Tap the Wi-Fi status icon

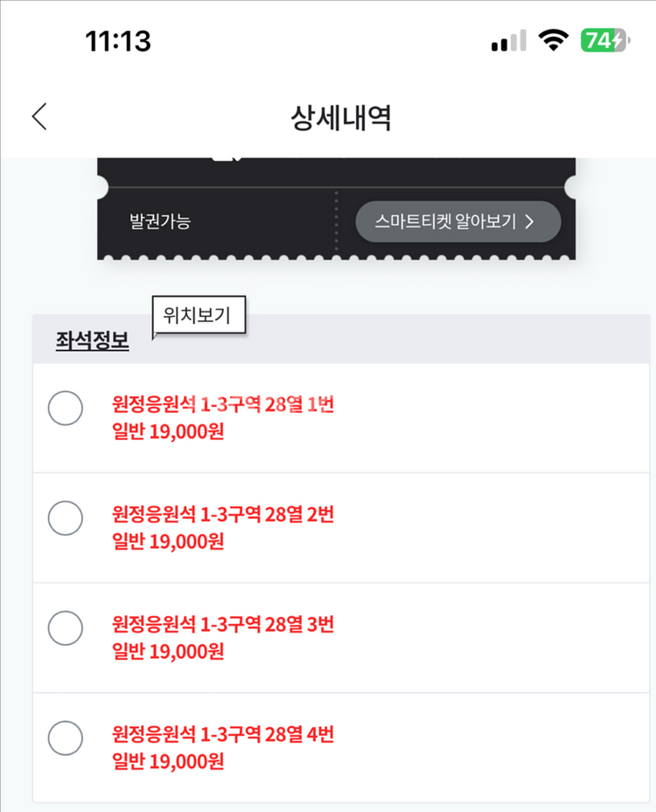pos(554,40)
